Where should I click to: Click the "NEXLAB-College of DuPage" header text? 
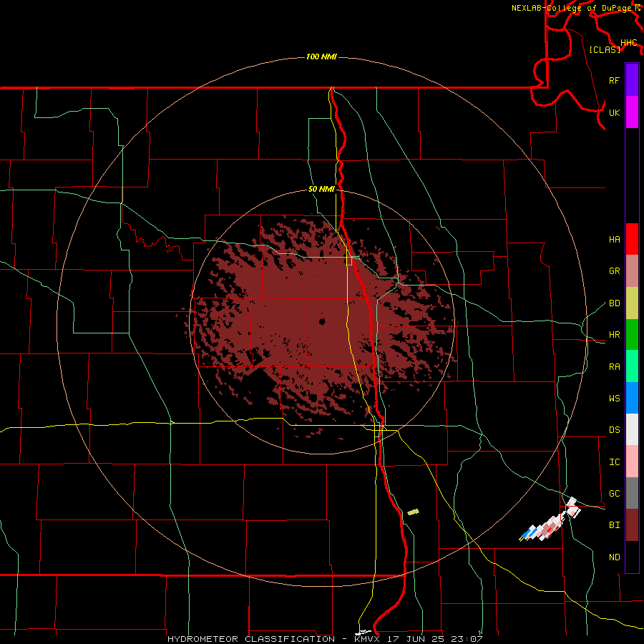click(x=572, y=8)
